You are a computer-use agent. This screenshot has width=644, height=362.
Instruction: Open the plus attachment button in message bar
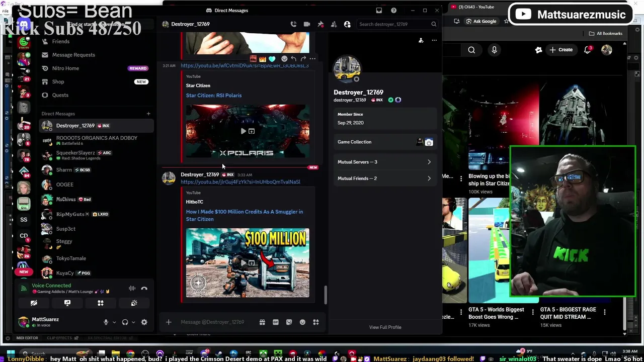169,322
